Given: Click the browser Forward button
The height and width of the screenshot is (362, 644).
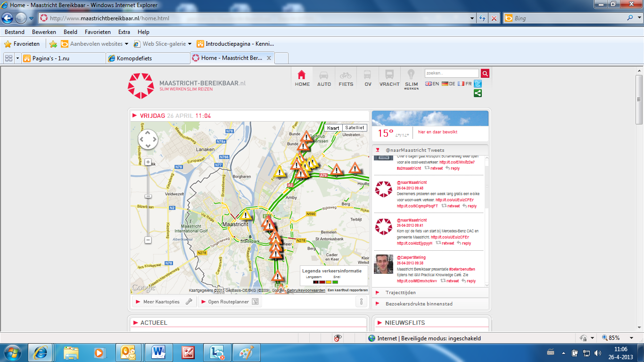Looking at the screenshot, I should (x=21, y=18).
